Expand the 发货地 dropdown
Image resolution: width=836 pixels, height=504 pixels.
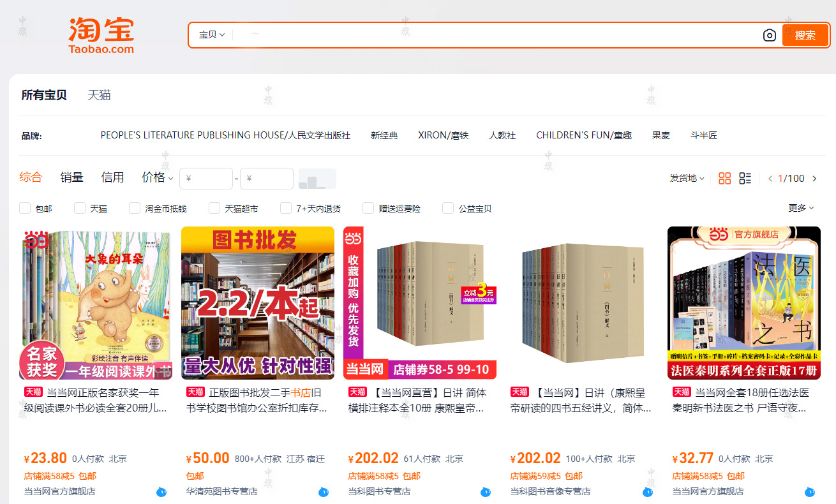pos(686,179)
